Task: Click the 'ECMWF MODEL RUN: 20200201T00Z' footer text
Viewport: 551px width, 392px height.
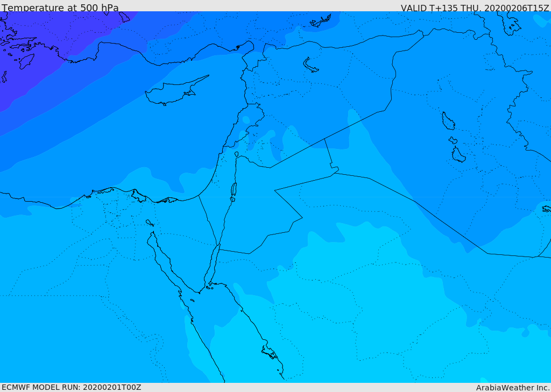Action: coord(72,387)
